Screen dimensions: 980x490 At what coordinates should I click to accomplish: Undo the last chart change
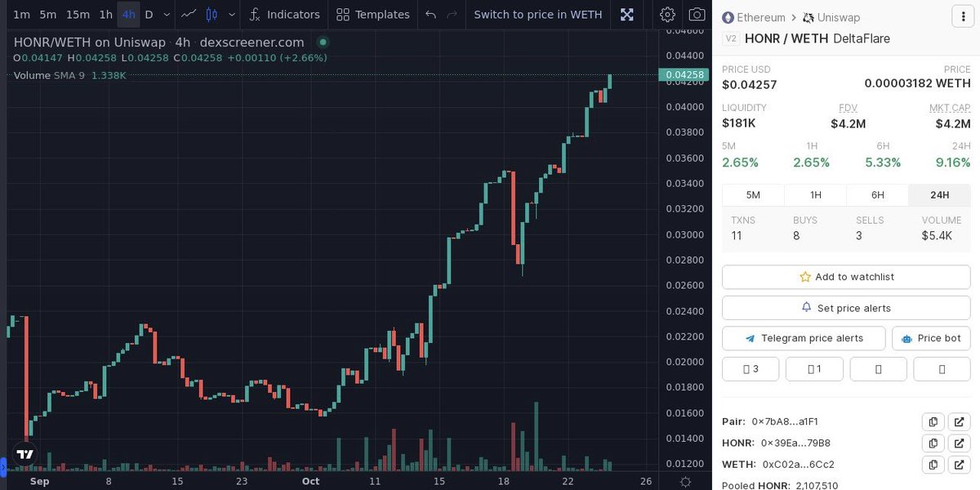point(430,14)
